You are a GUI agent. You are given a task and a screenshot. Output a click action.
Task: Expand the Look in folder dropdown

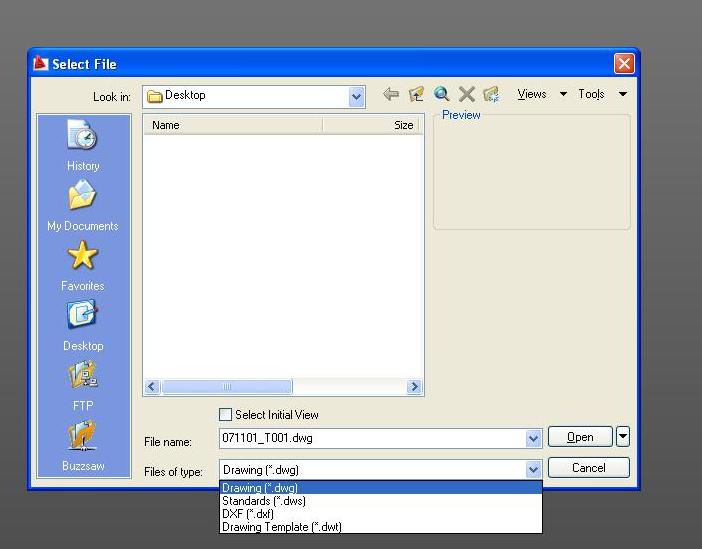pos(356,96)
